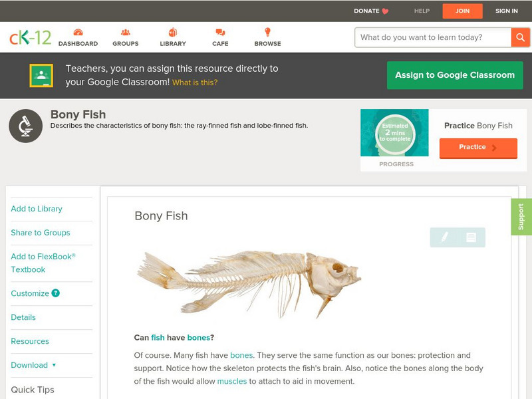Screen dimensions: 532x399
Task: Open the 'What is this?' link
Action: tap(195, 83)
